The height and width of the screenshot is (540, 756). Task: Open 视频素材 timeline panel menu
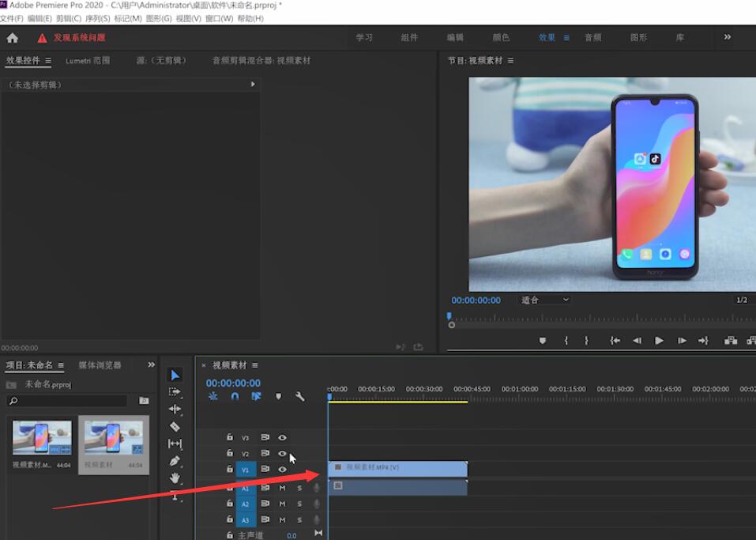[x=254, y=365]
